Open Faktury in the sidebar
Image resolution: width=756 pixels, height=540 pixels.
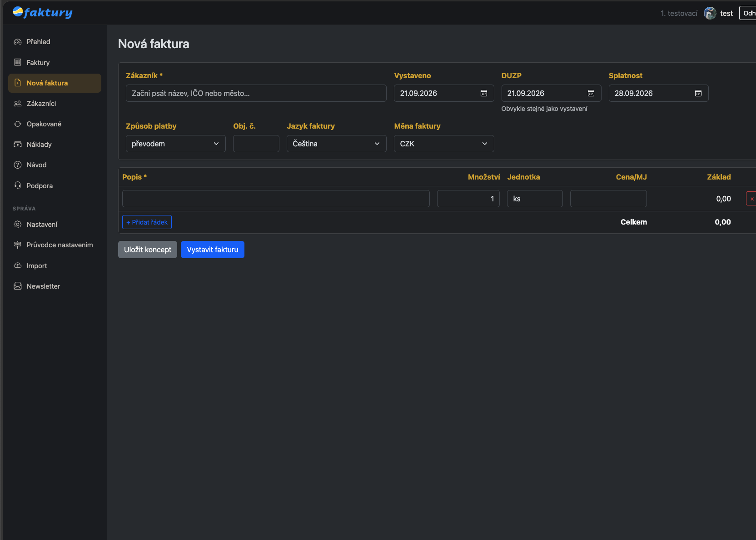[55, 62]
